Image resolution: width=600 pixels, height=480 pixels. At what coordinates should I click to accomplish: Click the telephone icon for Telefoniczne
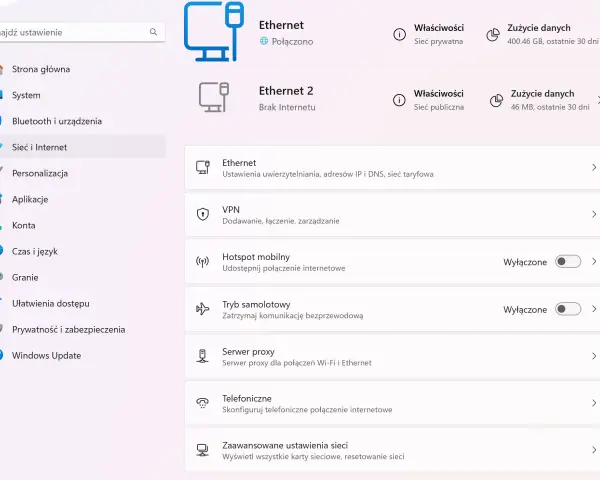click(x=202, y=403)
